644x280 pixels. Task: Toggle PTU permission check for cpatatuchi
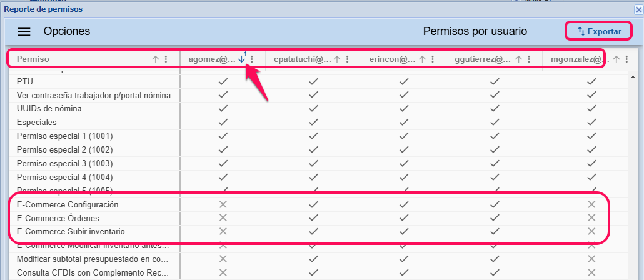[x=313, y=81]
